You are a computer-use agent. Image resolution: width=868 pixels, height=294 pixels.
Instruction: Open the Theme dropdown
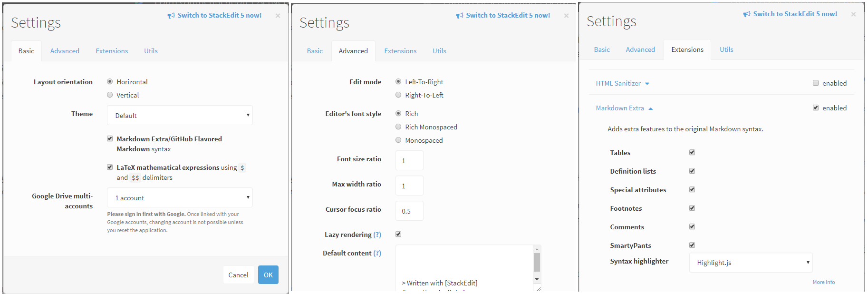(180, 115)
